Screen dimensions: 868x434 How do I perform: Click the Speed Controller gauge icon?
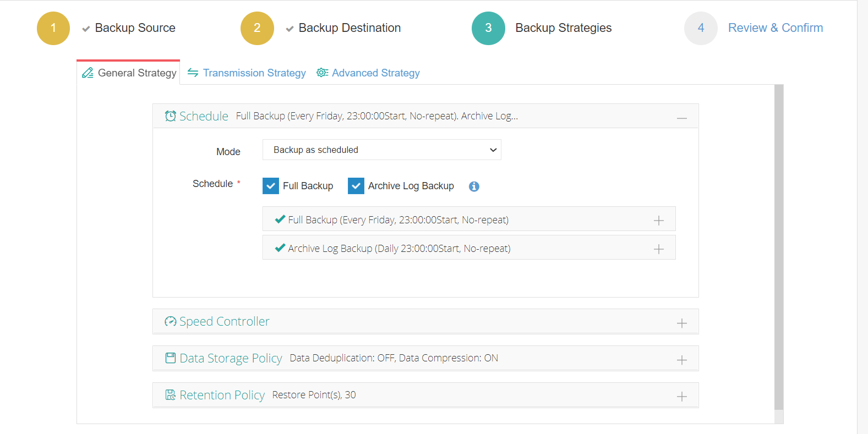tap(171, 321)
